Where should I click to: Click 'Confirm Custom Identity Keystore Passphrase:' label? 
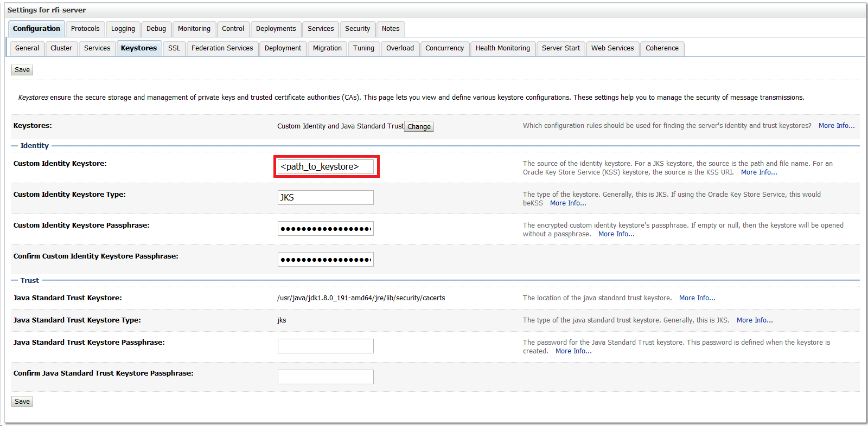96,256
